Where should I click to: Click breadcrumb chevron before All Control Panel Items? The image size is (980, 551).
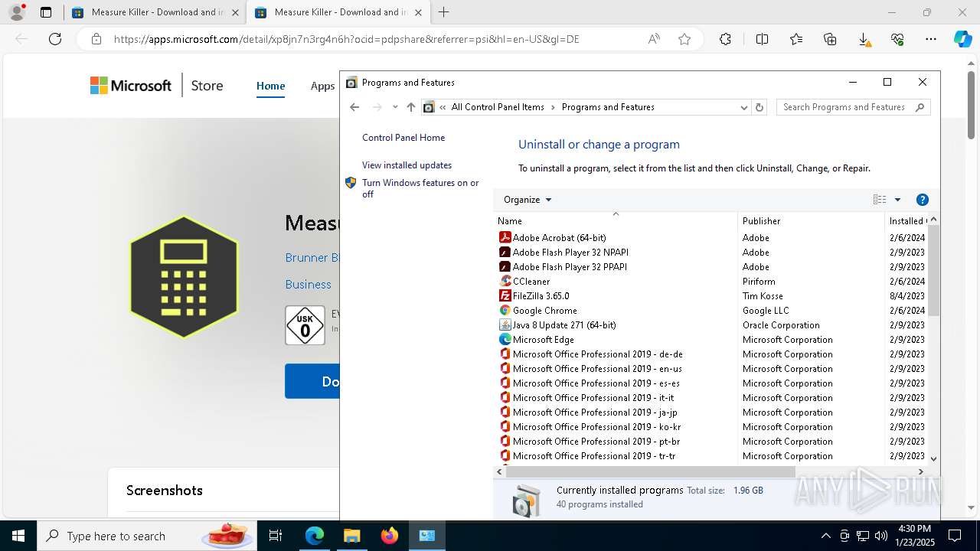(x=443, y=107)
